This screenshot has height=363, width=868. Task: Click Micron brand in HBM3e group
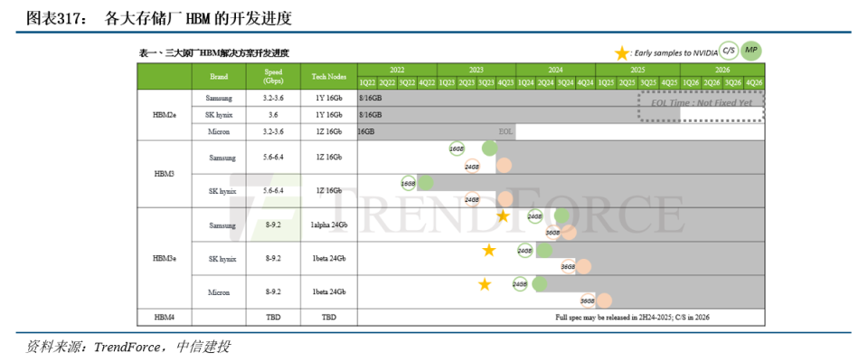[x=219, y=292]
